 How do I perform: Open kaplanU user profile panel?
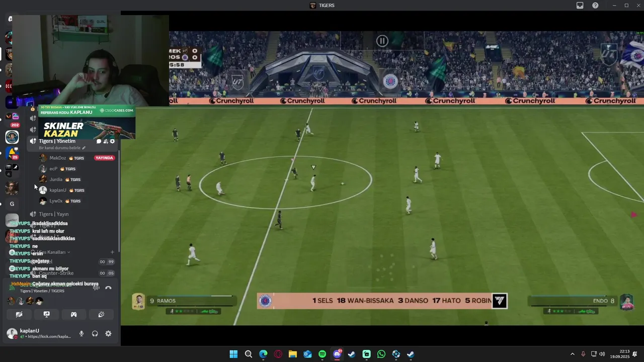click(x=39, y=333)
